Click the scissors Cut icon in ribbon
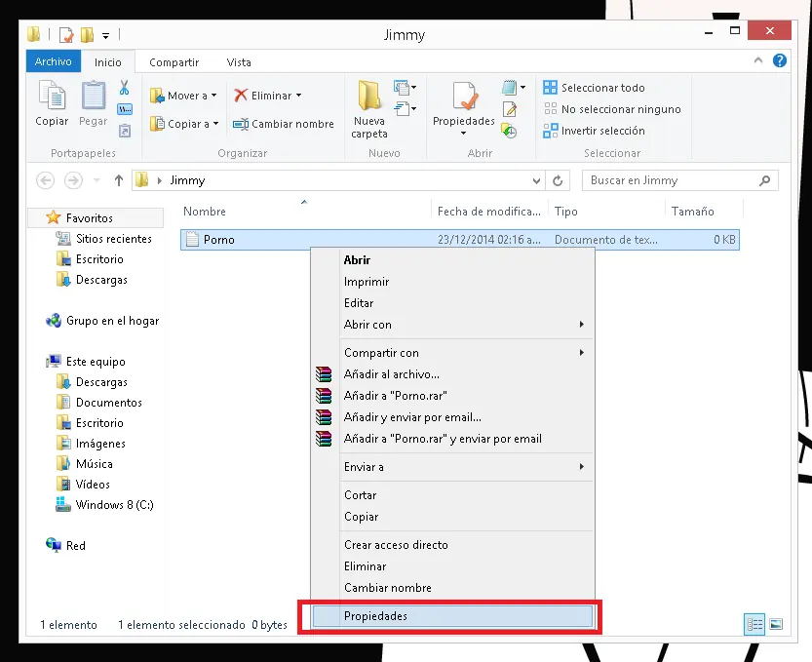This screenshot has height=662, width=812. pos(125,88)
